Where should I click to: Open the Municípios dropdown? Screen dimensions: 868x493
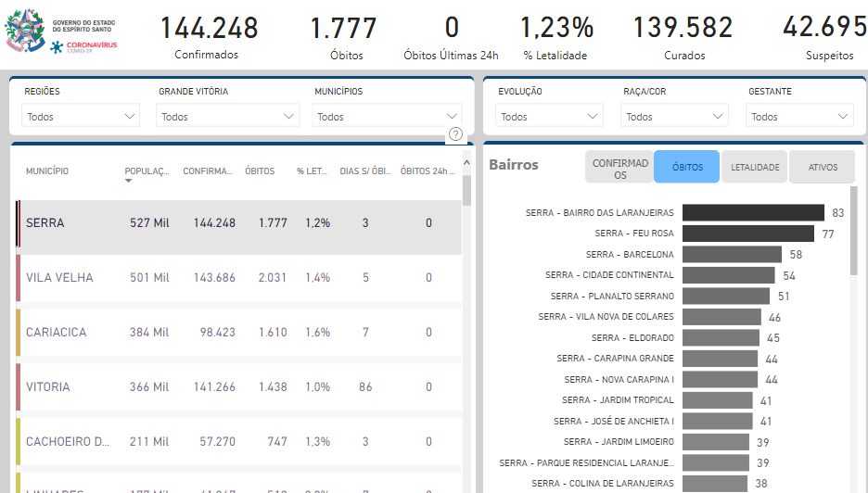[387, 116]
